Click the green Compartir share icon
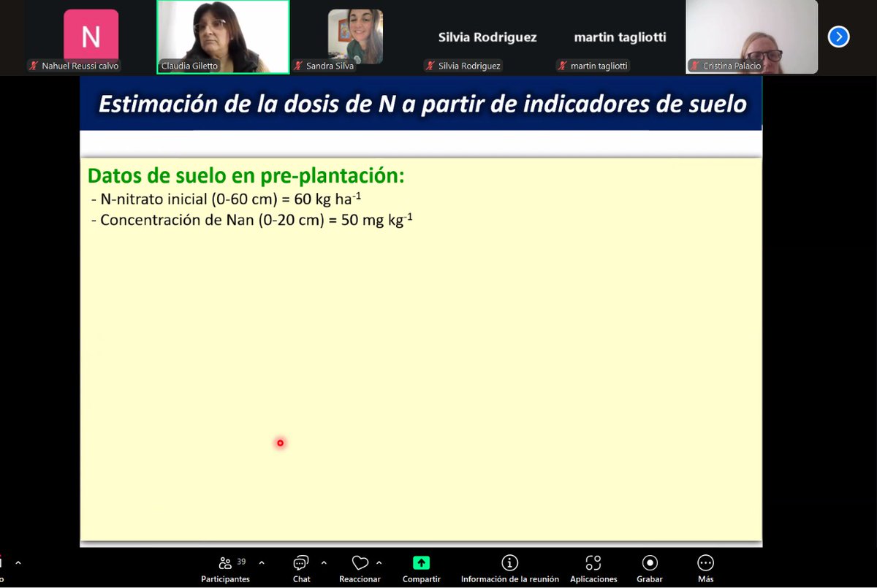The width and height of the screenshot is (877, 588). 421,563
